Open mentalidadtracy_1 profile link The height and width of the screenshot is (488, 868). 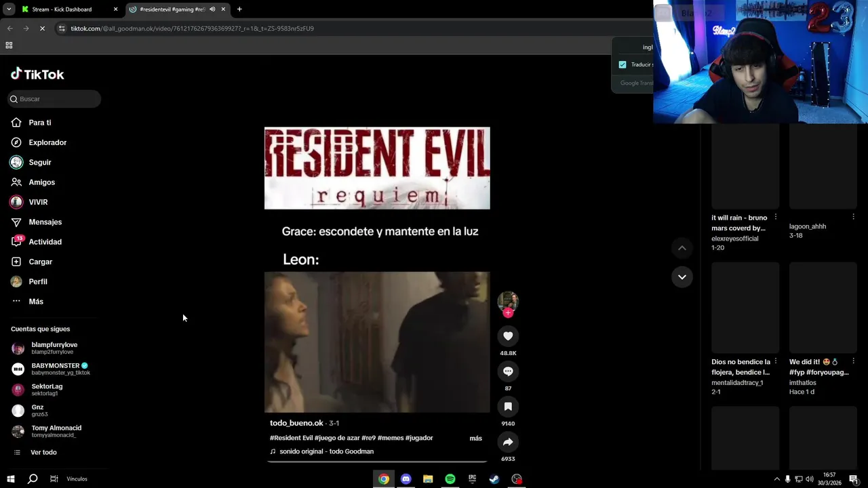(737, 383)
